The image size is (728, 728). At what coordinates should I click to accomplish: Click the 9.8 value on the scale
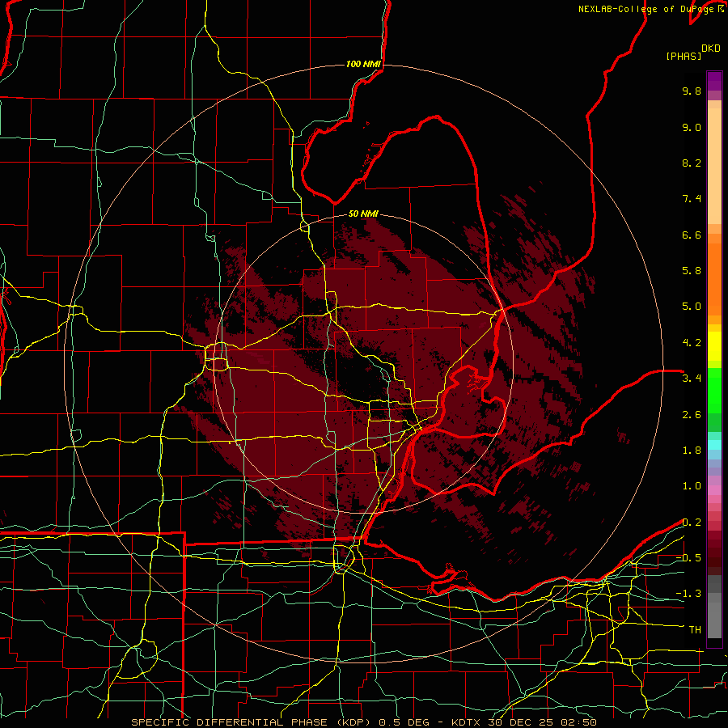coord(692,91)
